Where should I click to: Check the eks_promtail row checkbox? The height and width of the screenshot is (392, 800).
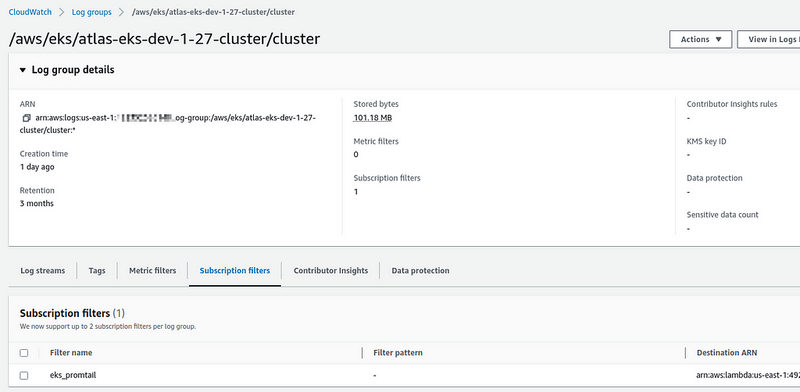[x=24, y=375]
